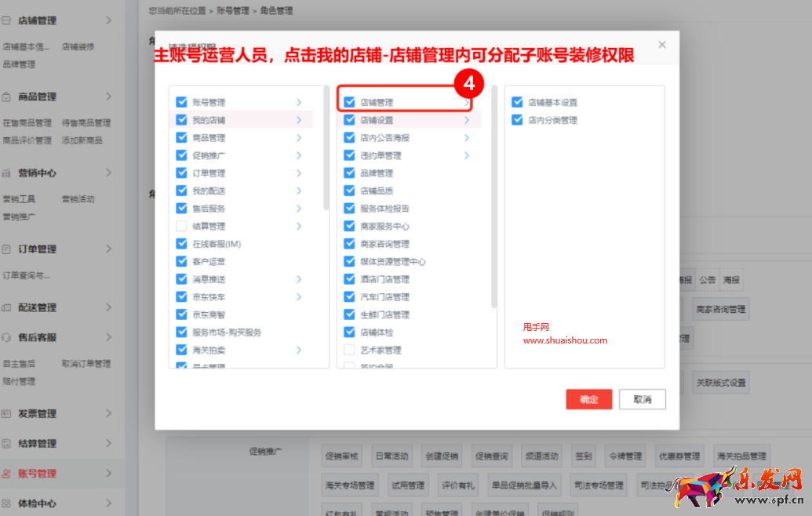Expand the 违约单管理 chevron
Image resolution: width=812 pixels, height=516 pixels.
[x=467, y=155]
